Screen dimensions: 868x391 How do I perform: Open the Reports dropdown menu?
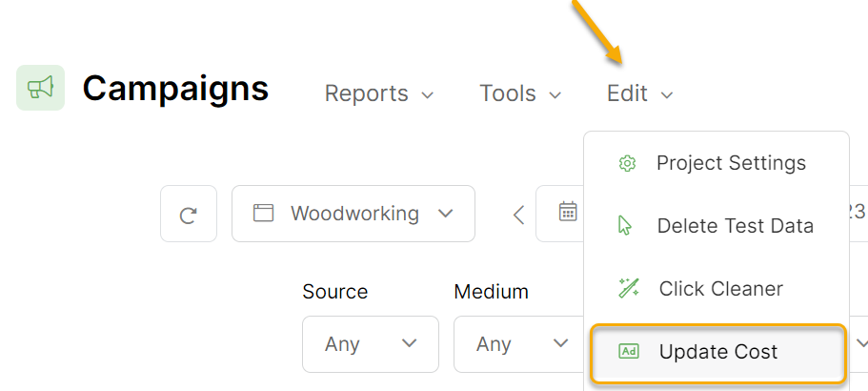(379, 93)
